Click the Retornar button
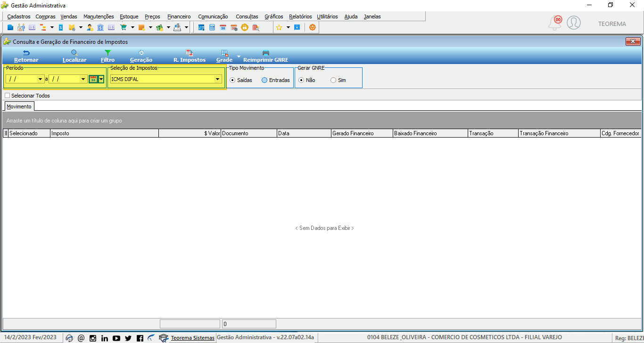644x343 pixels. click(x=26, y=56)
